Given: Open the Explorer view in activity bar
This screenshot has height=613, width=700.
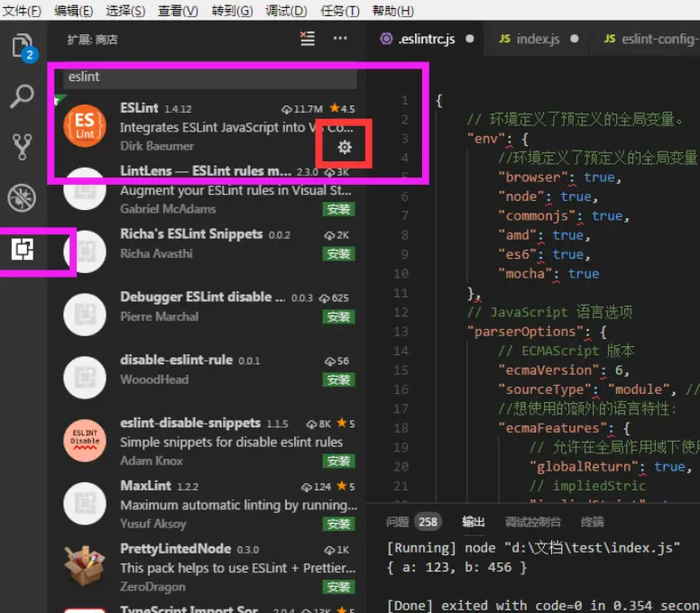Looking at the screenshot, I should (23, 46).
